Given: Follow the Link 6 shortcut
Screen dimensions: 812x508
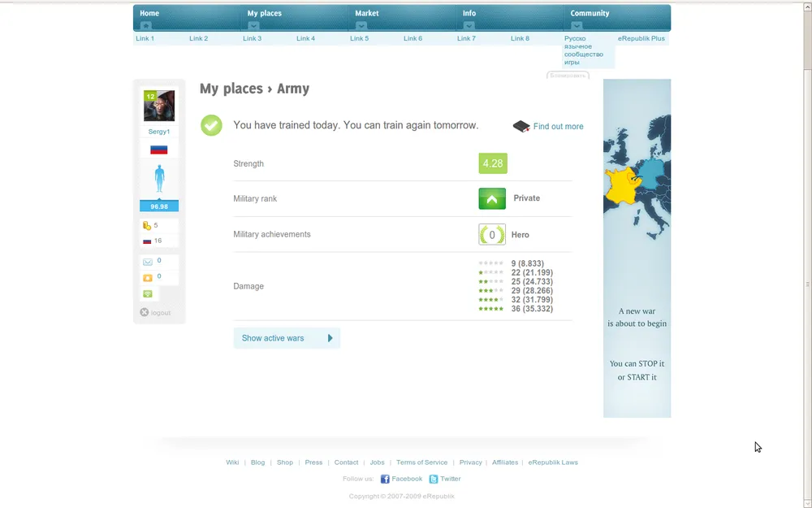Looking at the screenshot, I should click(412, 38).
